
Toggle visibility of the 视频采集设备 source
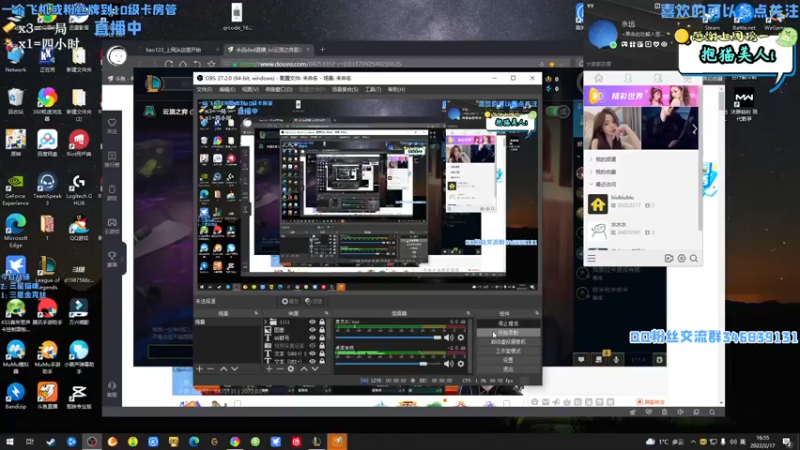tap(312, 345)
